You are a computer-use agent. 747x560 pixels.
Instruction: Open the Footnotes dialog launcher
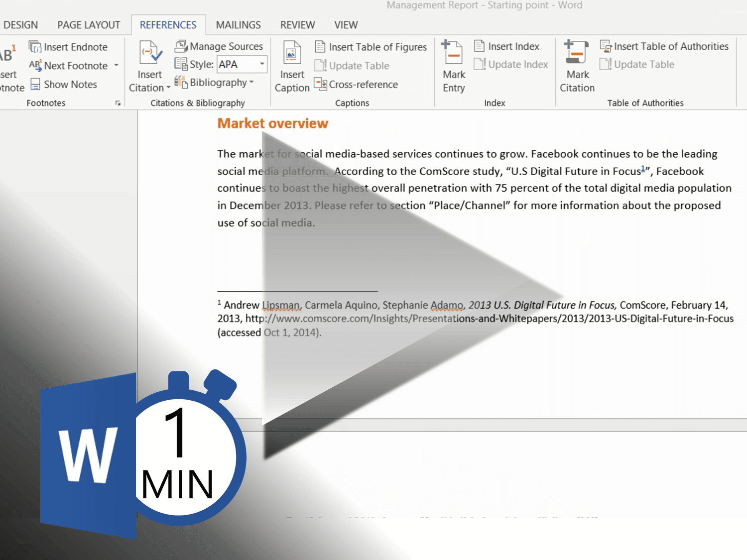point(118,103)
